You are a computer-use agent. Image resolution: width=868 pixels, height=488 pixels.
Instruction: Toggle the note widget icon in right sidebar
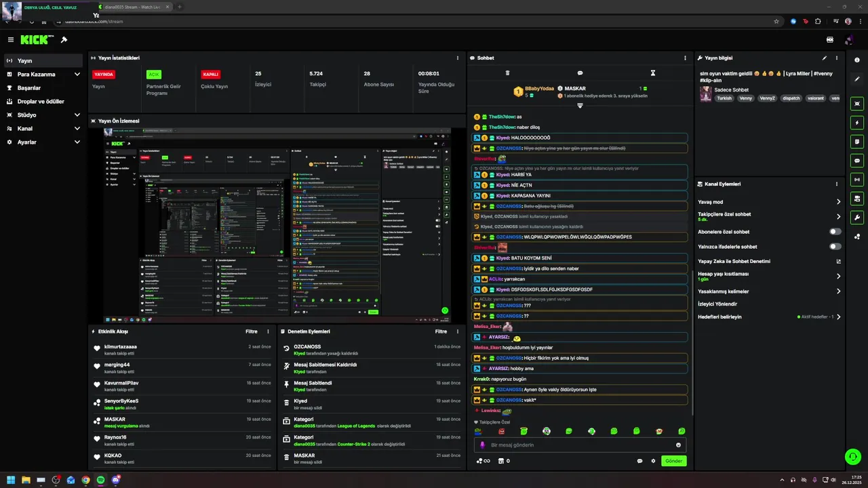point(858,142)
